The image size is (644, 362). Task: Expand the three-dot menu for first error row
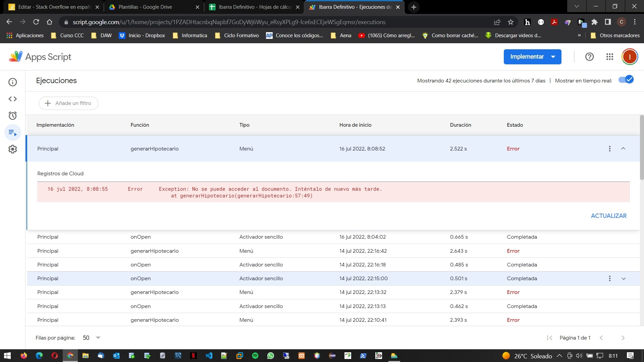(609, 148)
